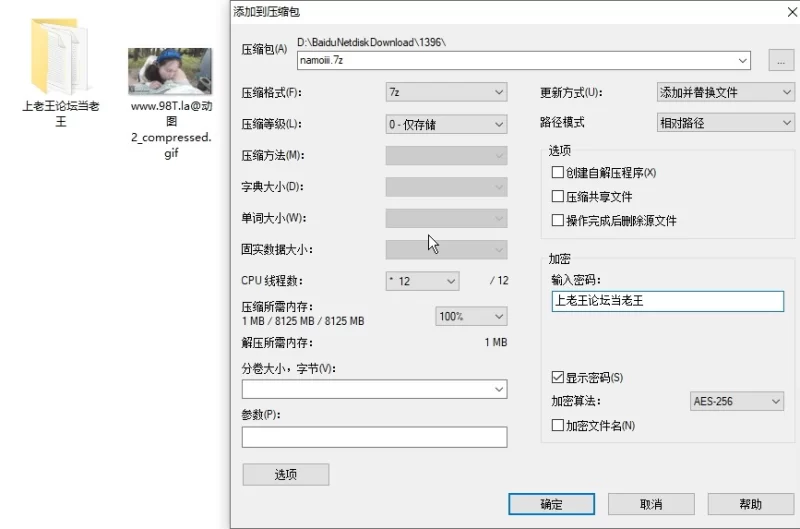Open the AES-256 加密算法 dropdown

point(737,401)
